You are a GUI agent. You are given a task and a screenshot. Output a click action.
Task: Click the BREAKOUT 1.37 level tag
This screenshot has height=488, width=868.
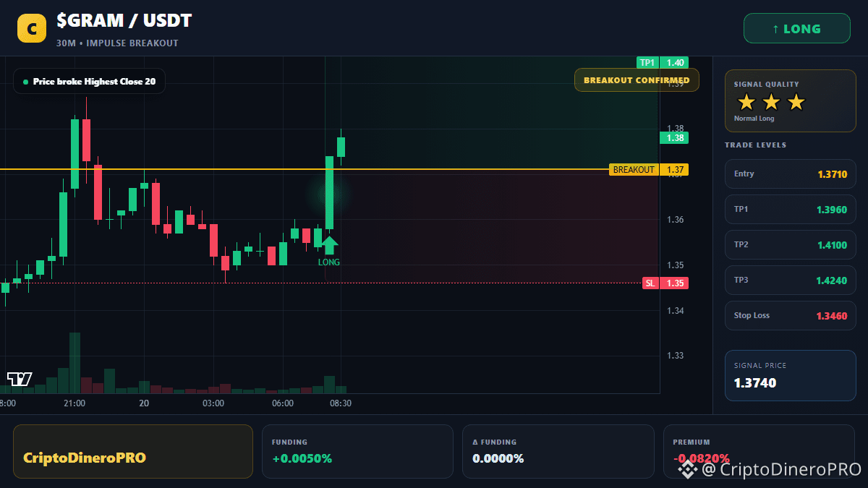click(x=649, y=170)
